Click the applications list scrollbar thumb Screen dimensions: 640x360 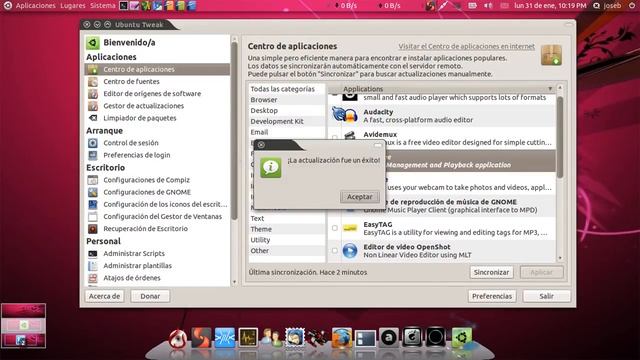(x=560, y=137)
